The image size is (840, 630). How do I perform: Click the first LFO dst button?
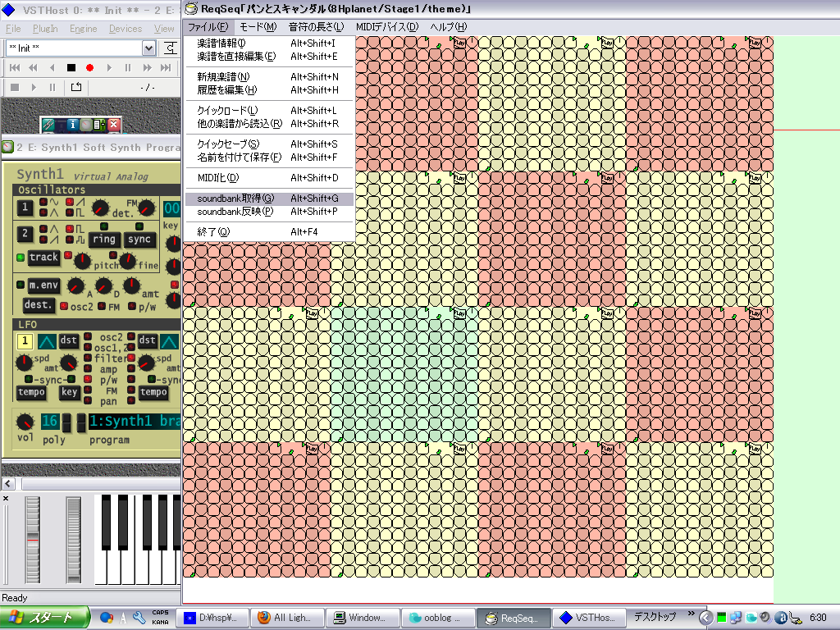69,340
